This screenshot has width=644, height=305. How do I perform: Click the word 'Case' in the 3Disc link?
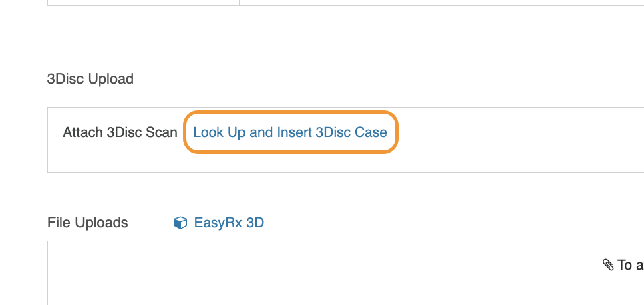coord(371,132)
